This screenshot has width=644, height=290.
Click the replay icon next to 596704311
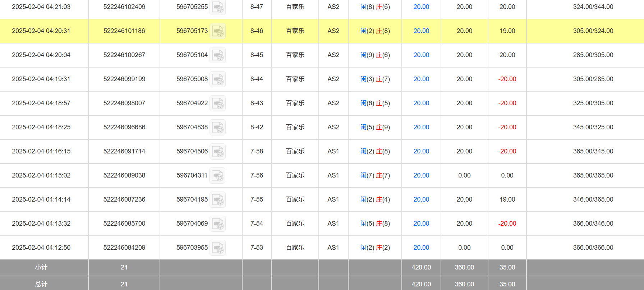tap(218, 176)
